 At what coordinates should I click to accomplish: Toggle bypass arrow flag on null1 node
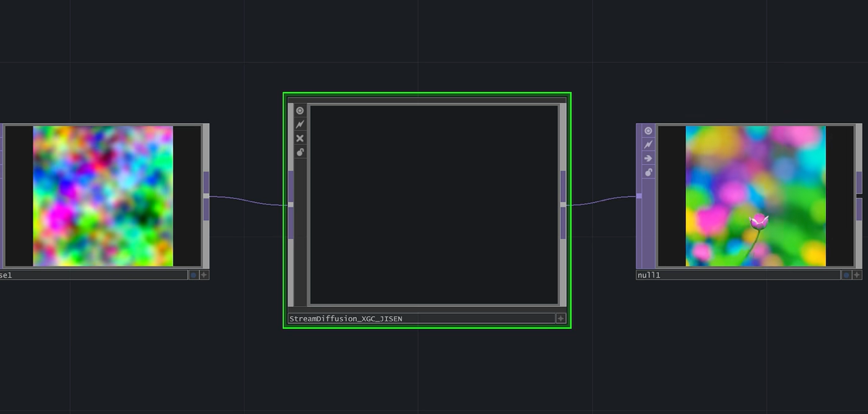[648, 158]
